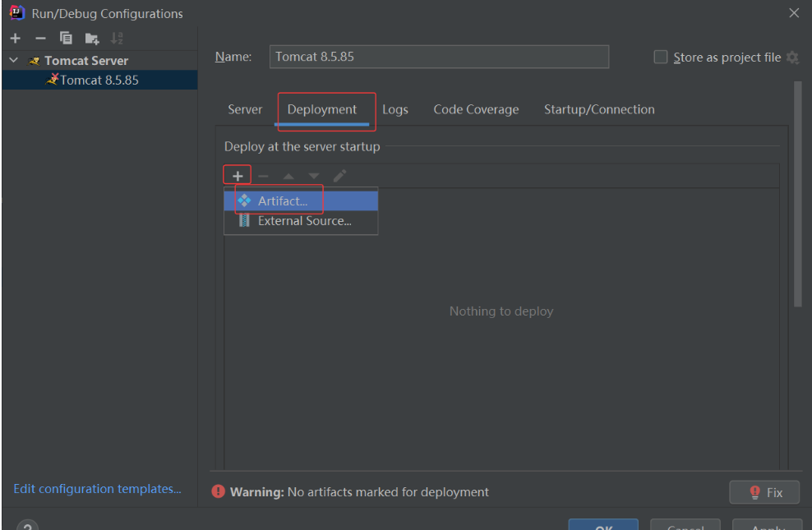812x530 pixels.
Task: Copy the selected configuration
Action: pos(66,39)
